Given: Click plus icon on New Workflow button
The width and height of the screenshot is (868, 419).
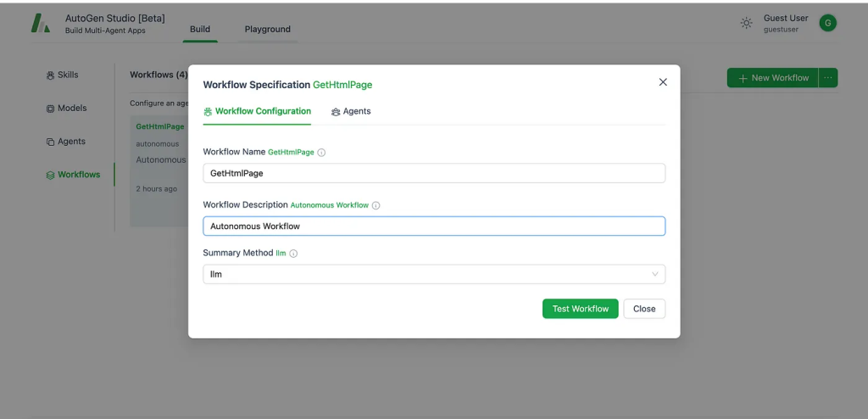Looking at the screenshot, I should tap(743, 78).
